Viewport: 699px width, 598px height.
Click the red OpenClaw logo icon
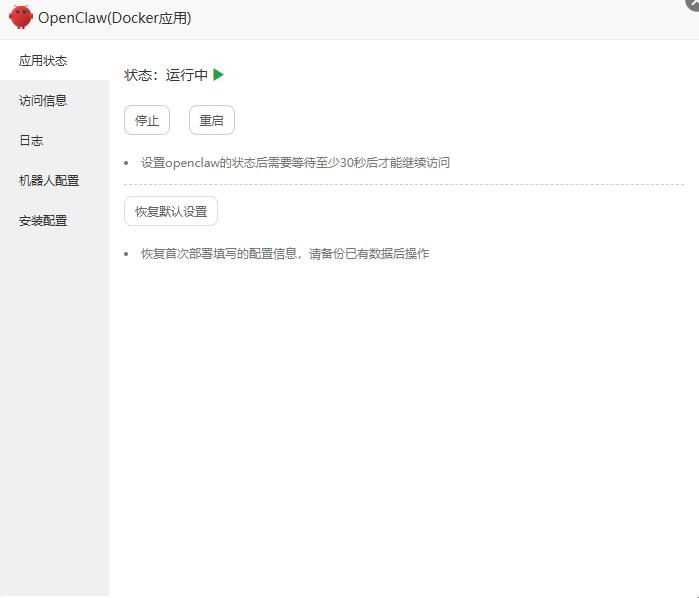pos(20,17)
